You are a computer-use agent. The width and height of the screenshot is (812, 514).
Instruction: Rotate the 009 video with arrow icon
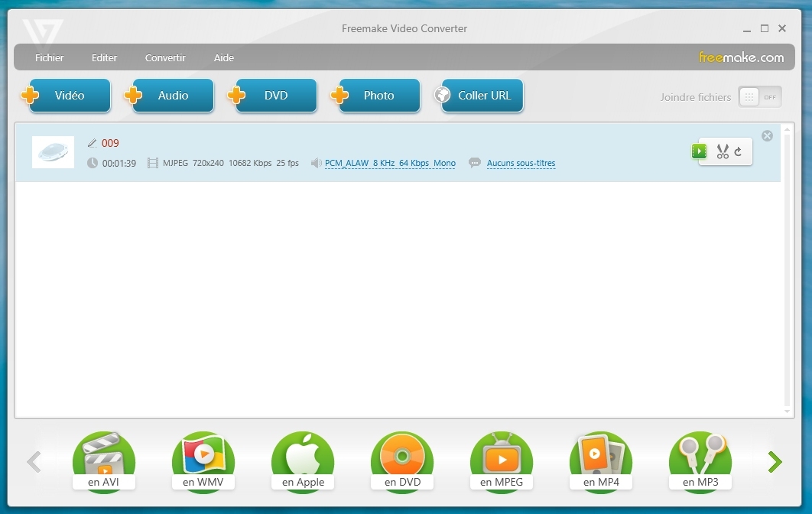[738, 151]
